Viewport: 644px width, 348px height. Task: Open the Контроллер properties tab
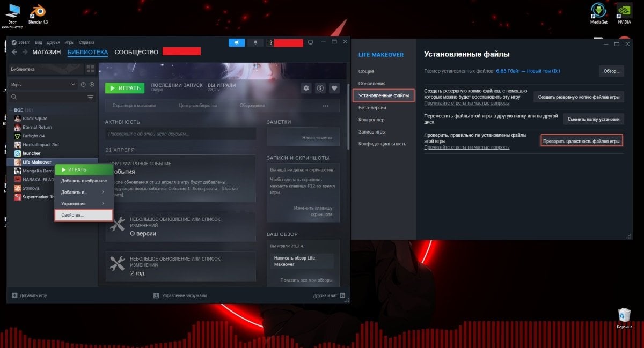(x=371, y=120)
